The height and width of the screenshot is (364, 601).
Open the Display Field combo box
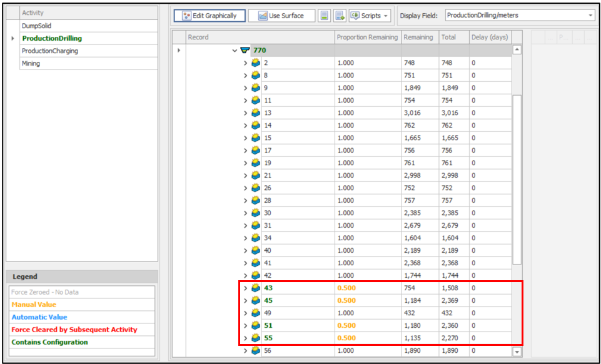point(519,16)
